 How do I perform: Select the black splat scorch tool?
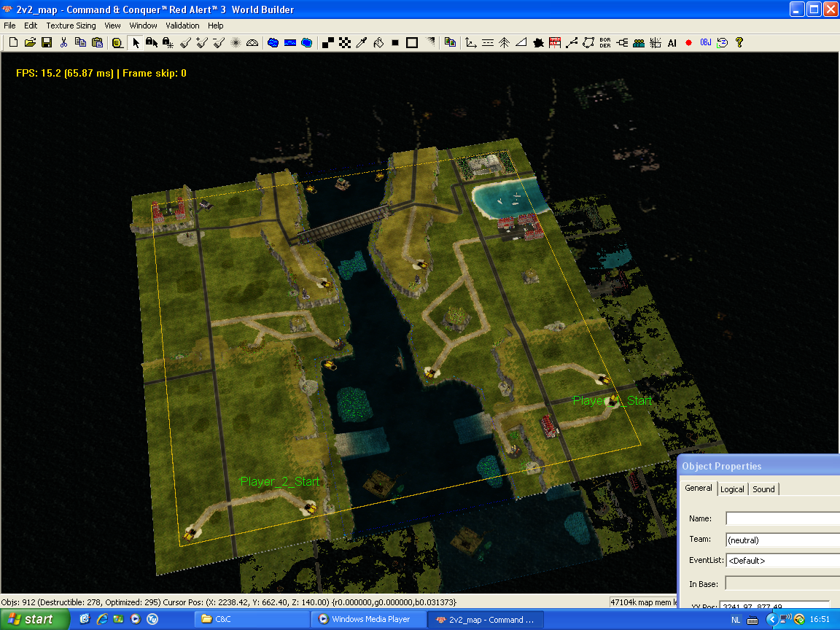click(538, 42)
